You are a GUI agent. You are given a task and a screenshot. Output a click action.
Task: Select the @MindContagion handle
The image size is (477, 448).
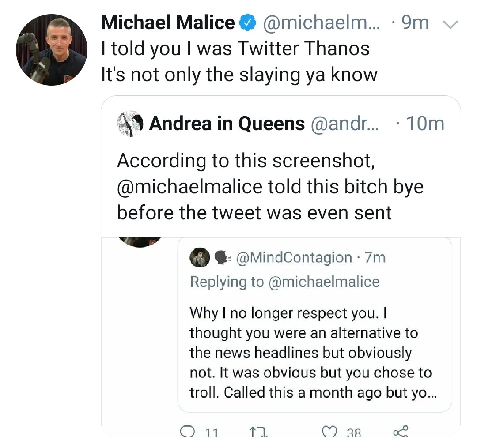(x=295, y=257)
